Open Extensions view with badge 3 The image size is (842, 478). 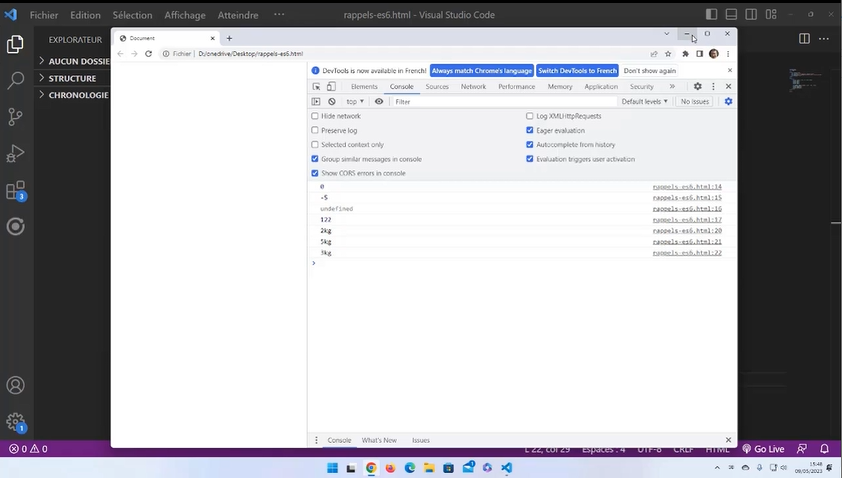point(15,190)
